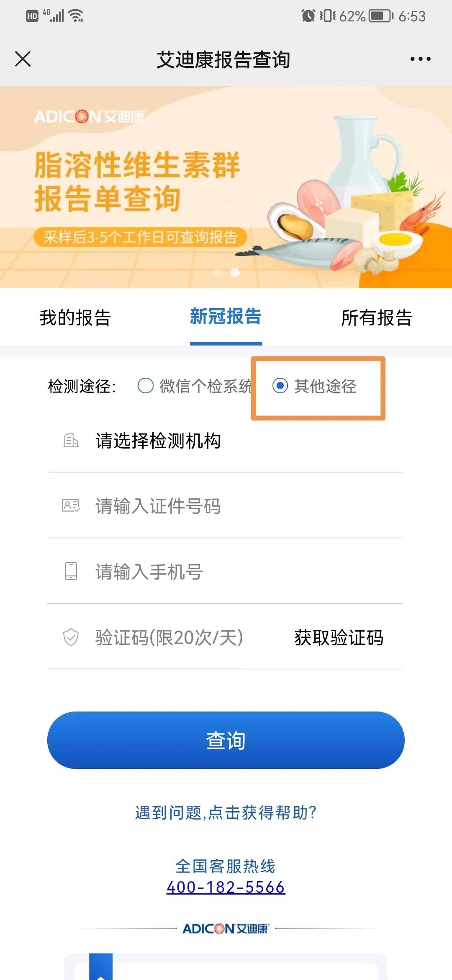
Task: Select the 微信个检系统 radio button
Action: 146,386
